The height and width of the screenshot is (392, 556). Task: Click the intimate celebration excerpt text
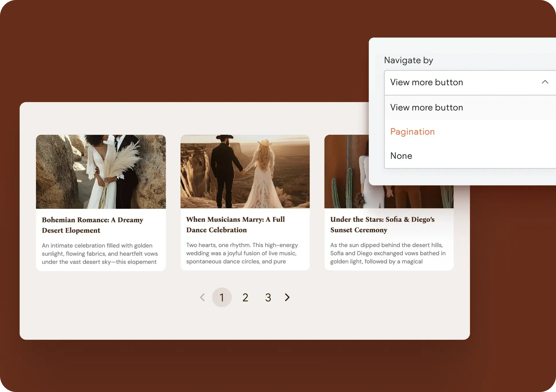point(100,253)
